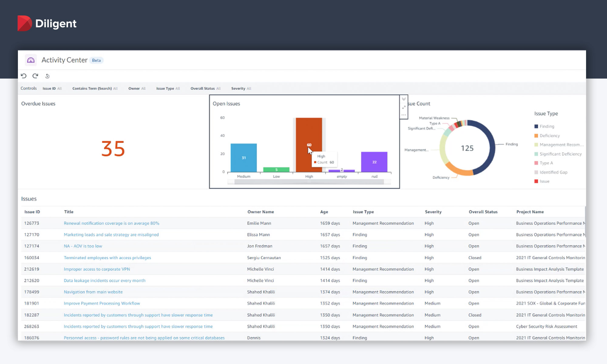Click the Issues table tab label
The width and height of the screenshot is (607, 364).
pyautogui.click(x=29, y=198)
